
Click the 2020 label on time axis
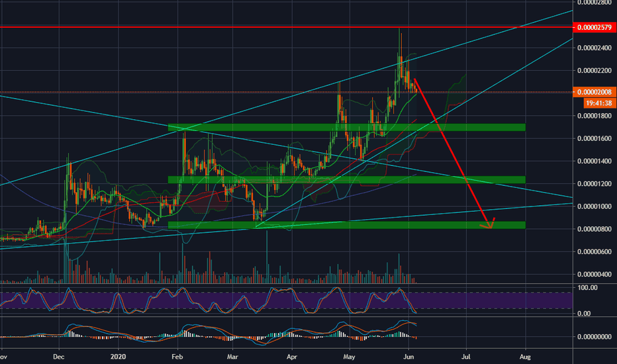(118, 357)
